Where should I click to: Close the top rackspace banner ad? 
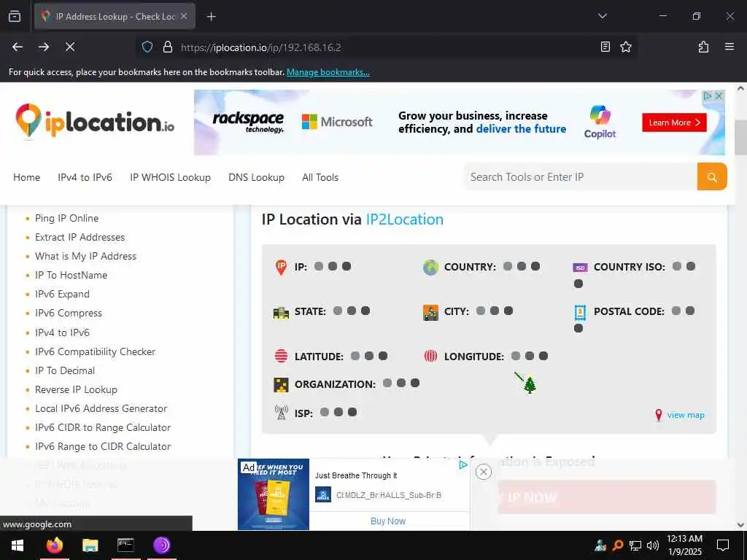(x=719, y=96)
